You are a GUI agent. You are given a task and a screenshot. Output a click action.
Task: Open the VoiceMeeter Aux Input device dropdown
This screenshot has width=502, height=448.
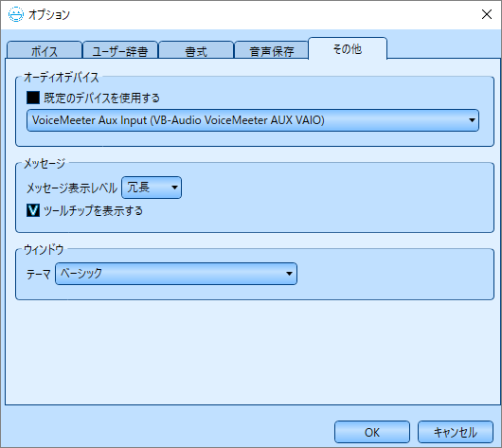(253, 120)
